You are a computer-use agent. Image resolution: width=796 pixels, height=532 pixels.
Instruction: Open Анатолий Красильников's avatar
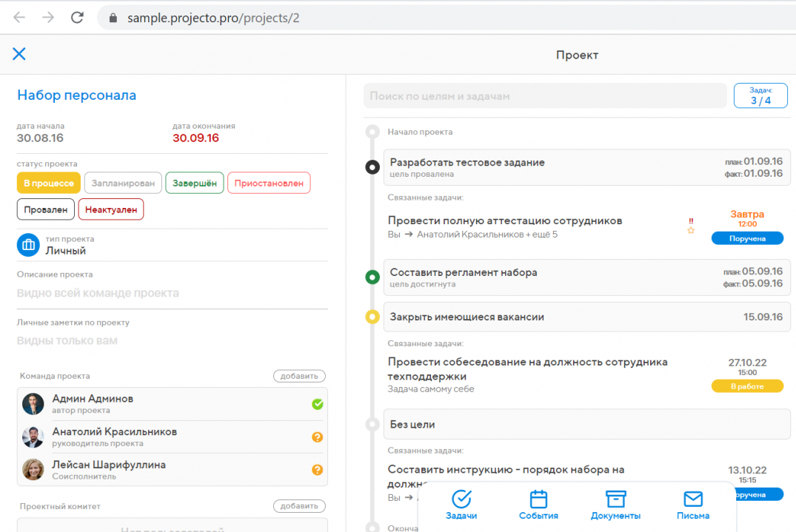point(33,437)
